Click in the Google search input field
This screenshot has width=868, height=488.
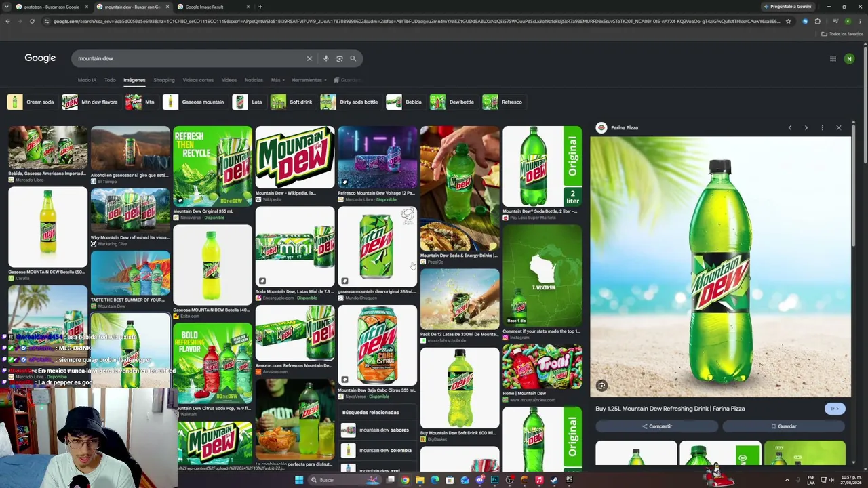point(190,58)
